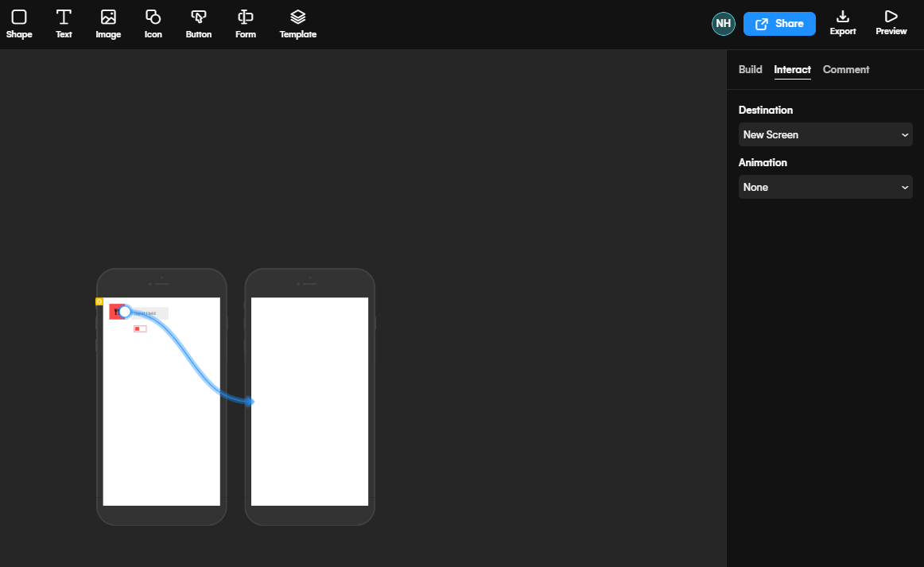Open the Template library
The image size is (924, 567).
click(x=297, y=23)
